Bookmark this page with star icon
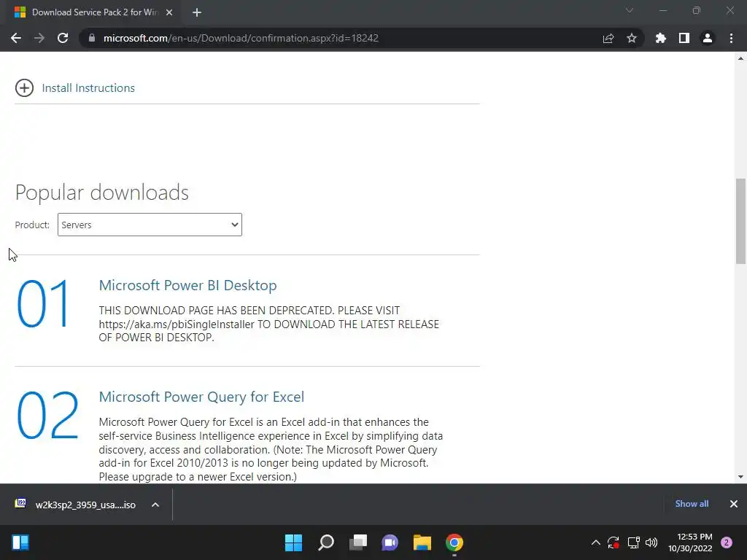747x560 pixels. (632, 38)
